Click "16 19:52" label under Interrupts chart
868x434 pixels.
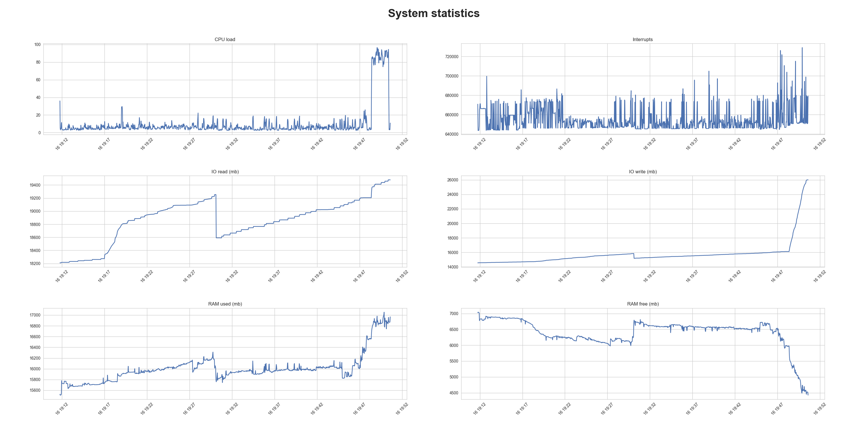pos(819,144)
